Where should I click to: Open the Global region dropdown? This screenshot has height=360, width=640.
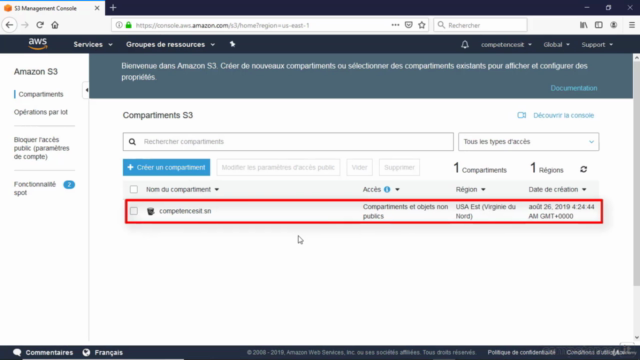click(x=556, y=44)
